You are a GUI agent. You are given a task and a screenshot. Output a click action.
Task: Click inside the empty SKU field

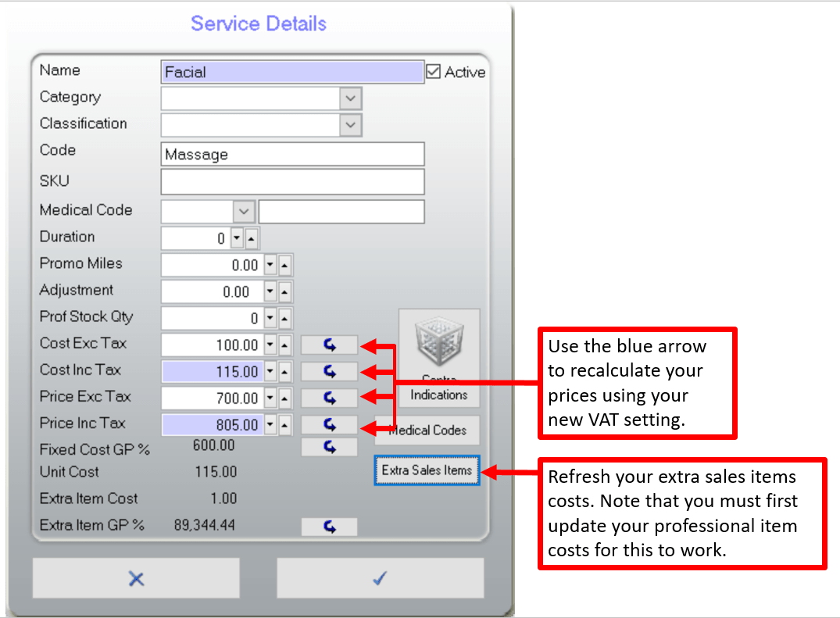(291, 181)
